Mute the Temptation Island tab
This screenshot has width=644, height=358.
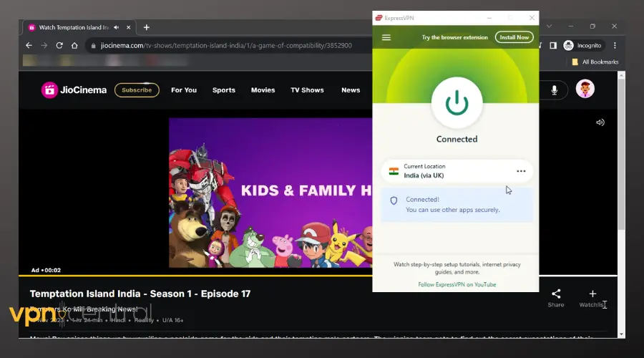[x=116, y=27]
